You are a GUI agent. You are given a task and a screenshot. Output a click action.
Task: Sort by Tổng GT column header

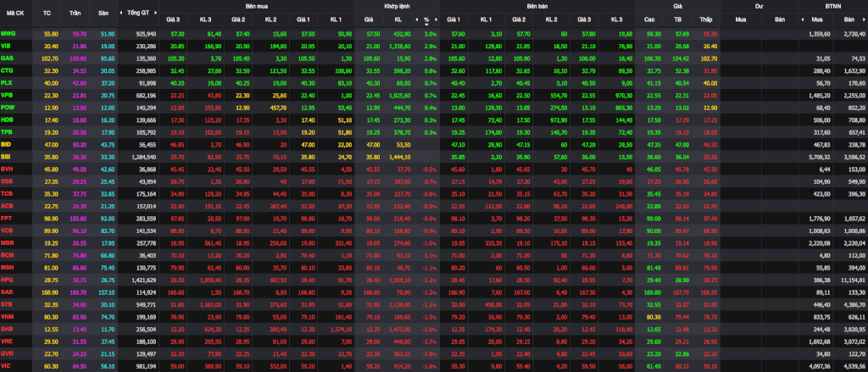coord(137,12)
